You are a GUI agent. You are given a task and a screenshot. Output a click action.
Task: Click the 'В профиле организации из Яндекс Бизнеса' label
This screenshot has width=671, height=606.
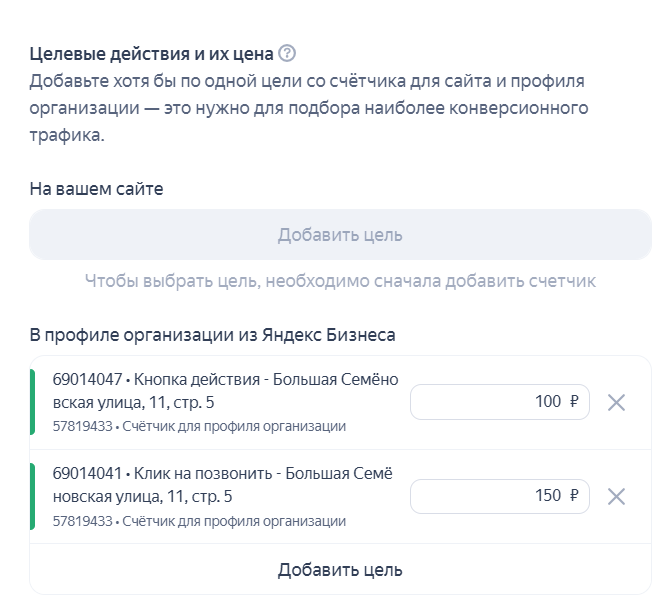pos(212,335)
